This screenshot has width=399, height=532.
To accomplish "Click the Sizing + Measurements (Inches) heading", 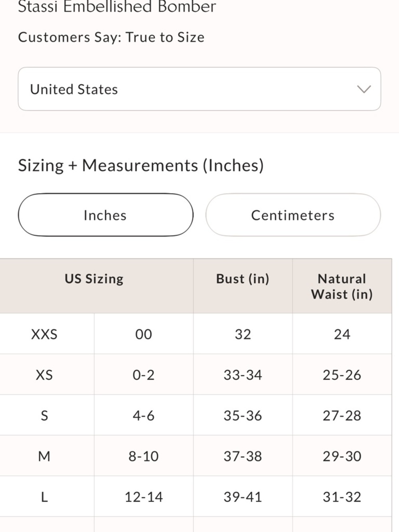I will (x=141, y=165).
